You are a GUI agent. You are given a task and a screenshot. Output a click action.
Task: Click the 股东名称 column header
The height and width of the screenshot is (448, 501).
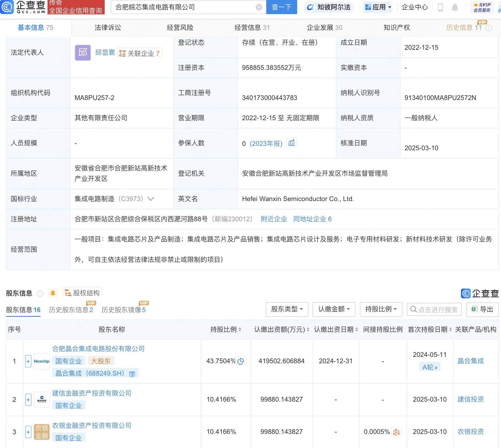tap(112, 330)
